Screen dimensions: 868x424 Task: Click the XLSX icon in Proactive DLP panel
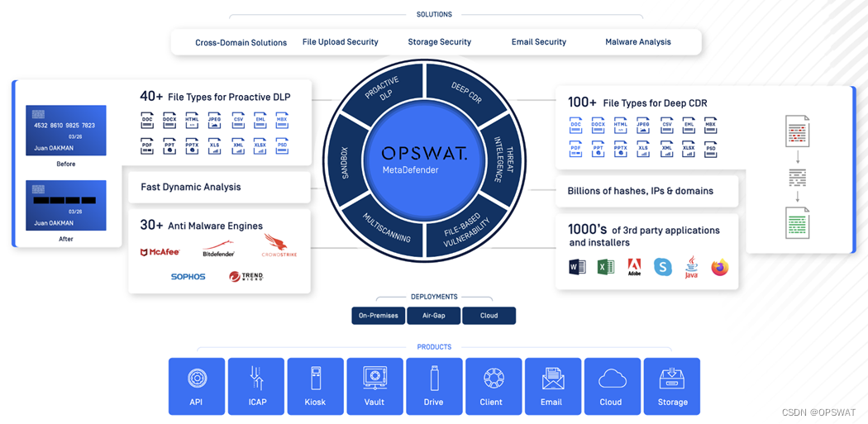pos(260,145)
